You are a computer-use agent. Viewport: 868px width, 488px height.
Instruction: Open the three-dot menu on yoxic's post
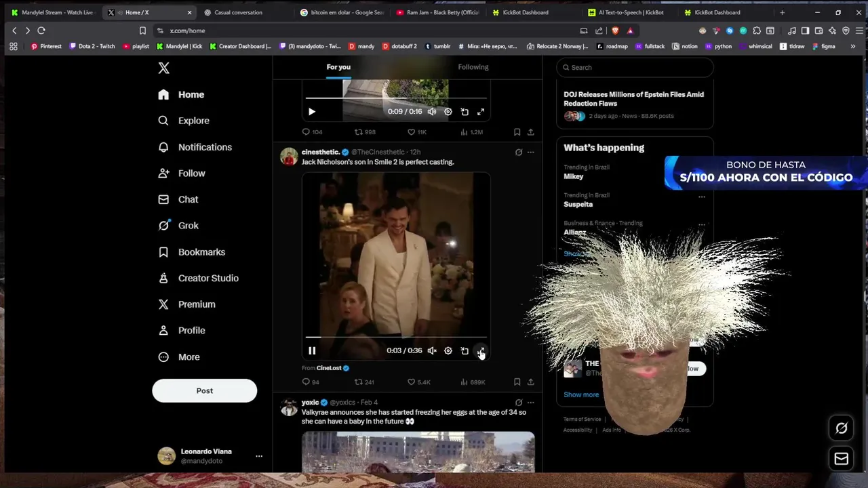(x=531, y=403)
